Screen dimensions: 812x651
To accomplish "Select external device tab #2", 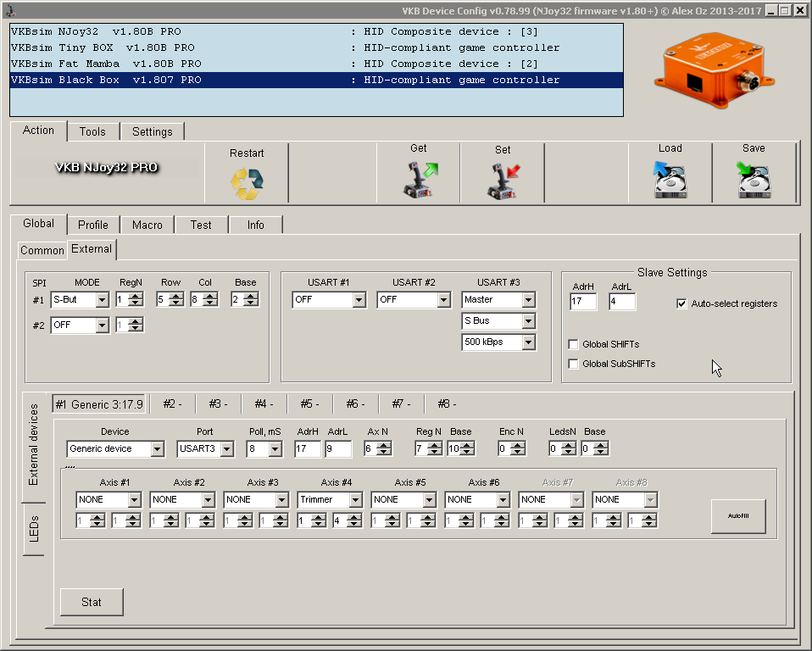I will (x=172, y=404).
